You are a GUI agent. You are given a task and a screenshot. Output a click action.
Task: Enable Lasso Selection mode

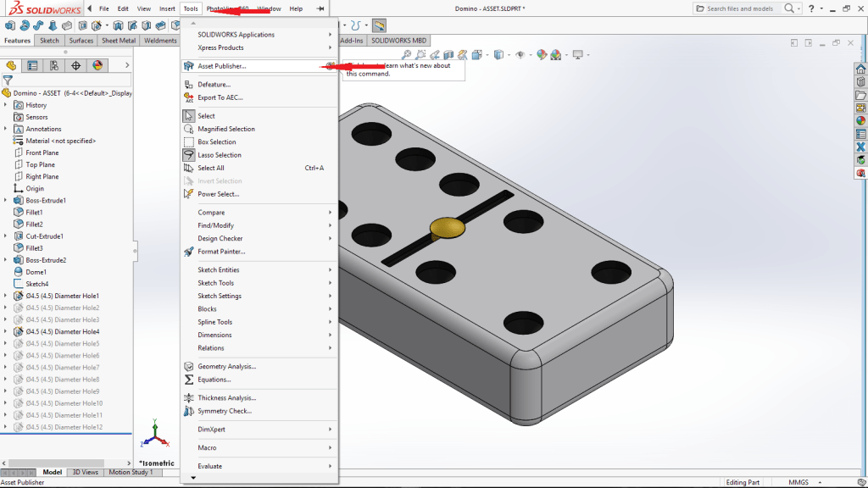pos(219,155)
